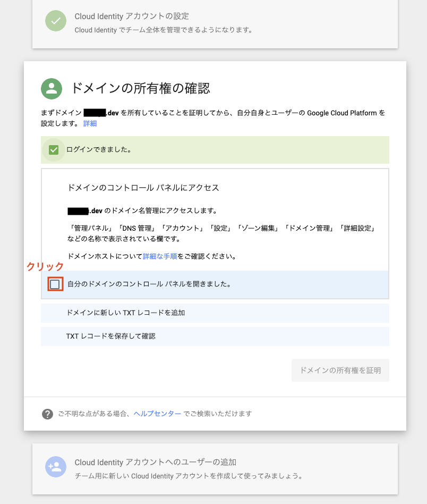Click the 自分のドメインのコントロール パネルを開きました label text
427x504 pixels.
point(150,284)
